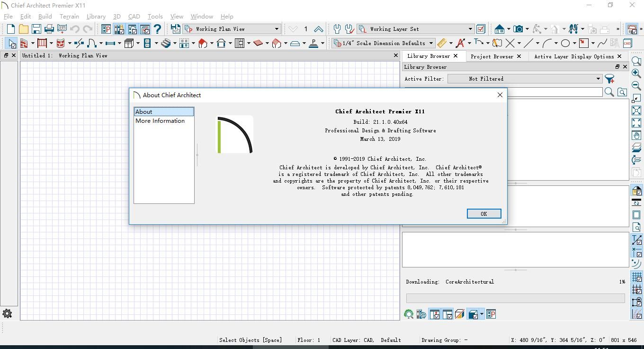Image resolution: width=644 pixels, height=349 pixels.
Task: Click the Zoom Out magnifier in right toolbar
Action: click(636, 86)
